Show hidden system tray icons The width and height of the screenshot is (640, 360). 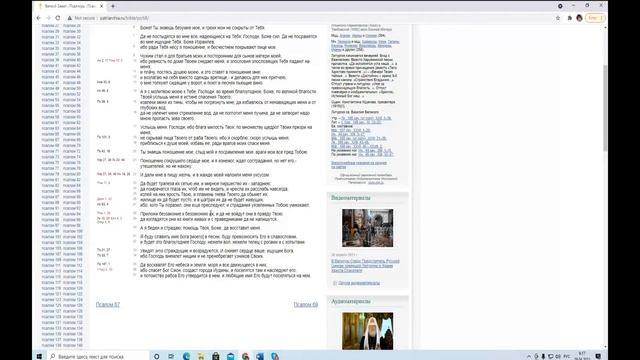(x=529, y=356)
